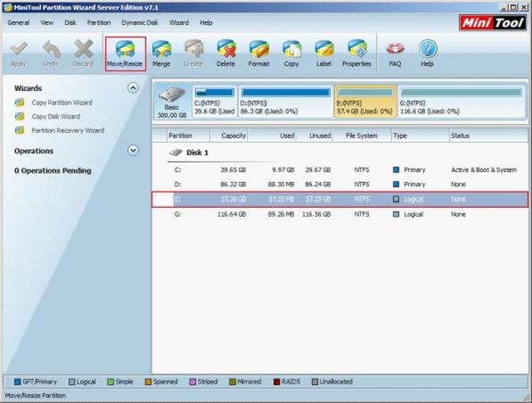Image resolution: width=532 pixels, height=403 pixels.
Task: Select C:(NTFS) block in disk map
Action: [215, 102]
